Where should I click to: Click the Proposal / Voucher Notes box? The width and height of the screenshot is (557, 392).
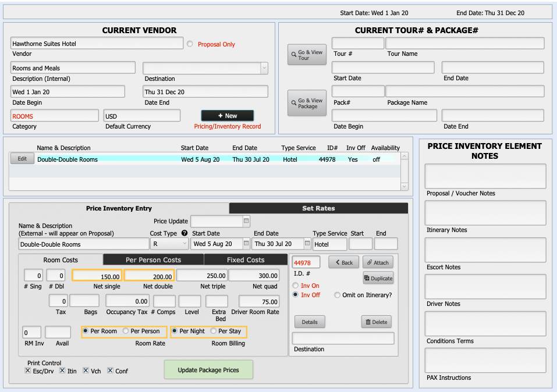tap(485, 176)
